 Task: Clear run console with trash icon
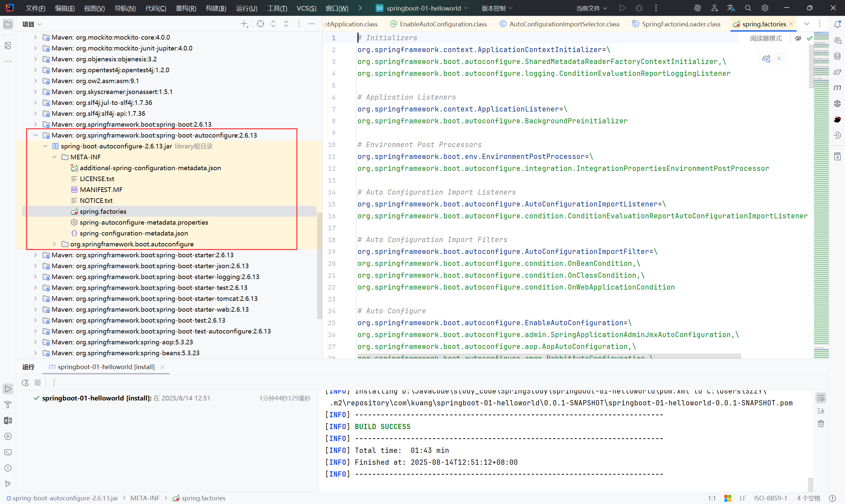(x=821, y=424)
